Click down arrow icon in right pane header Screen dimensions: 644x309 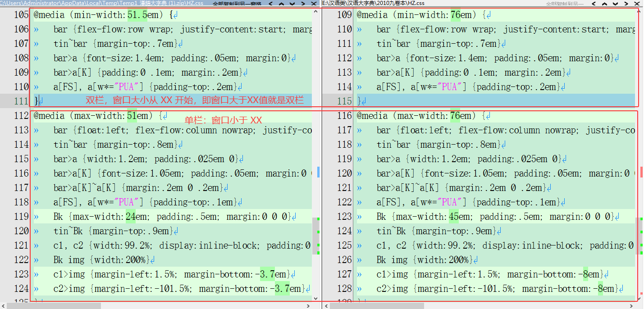[616, 4]
